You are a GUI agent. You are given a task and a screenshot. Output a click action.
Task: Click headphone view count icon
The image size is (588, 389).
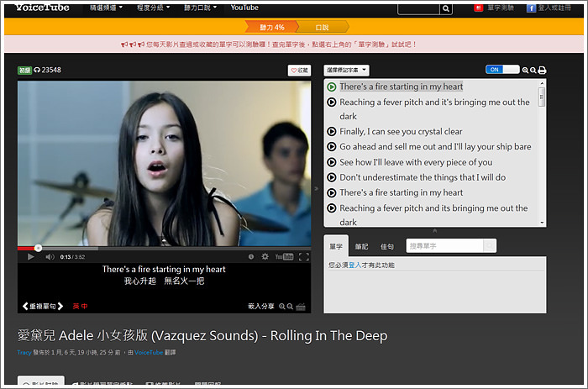[37, 70]
